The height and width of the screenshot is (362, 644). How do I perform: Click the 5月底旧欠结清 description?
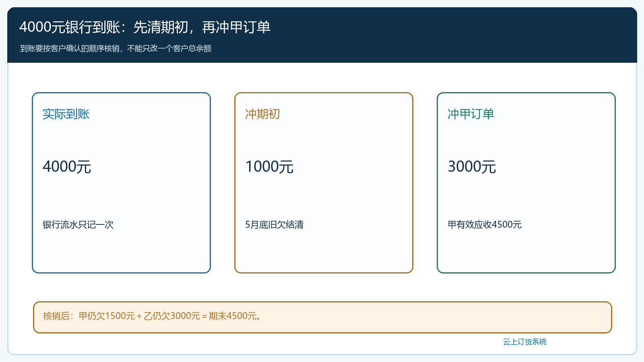click(275, 224)
